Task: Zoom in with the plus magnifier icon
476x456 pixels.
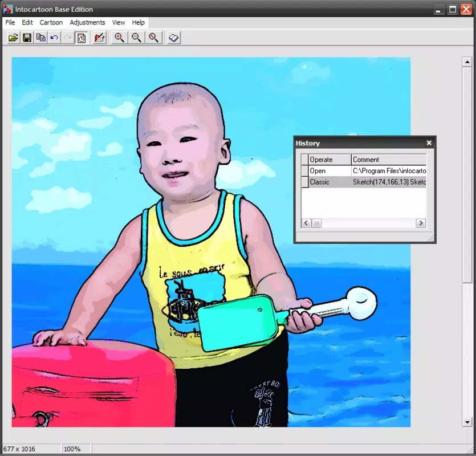Action: (119, 38)
